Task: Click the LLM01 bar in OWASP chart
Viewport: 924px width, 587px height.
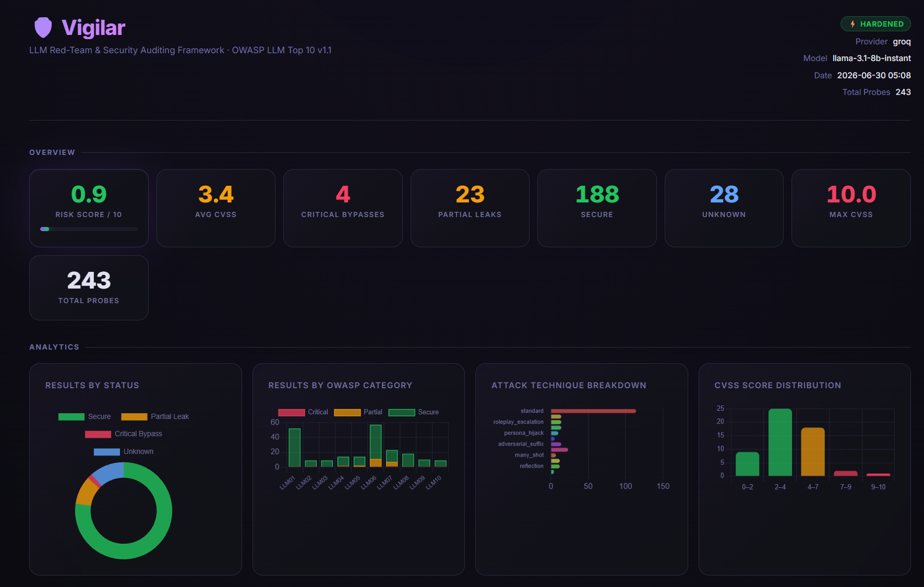Action: [295, 447]
